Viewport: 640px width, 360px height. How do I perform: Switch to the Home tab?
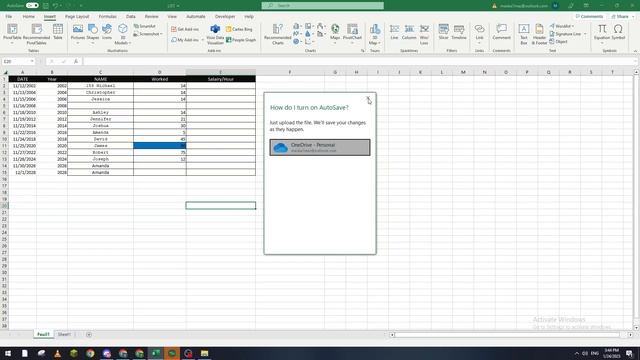(29, 17)
